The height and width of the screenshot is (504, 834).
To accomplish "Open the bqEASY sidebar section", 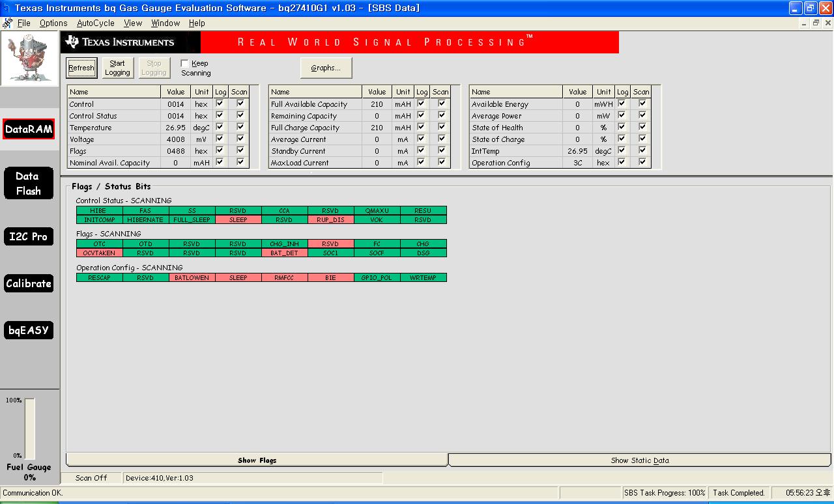I will 29,330.
